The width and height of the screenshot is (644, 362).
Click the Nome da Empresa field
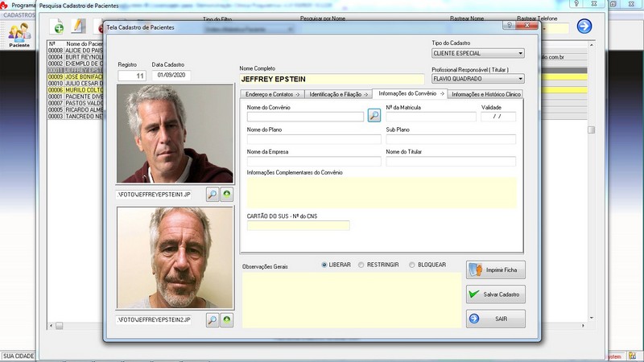[x=314, y=161]
